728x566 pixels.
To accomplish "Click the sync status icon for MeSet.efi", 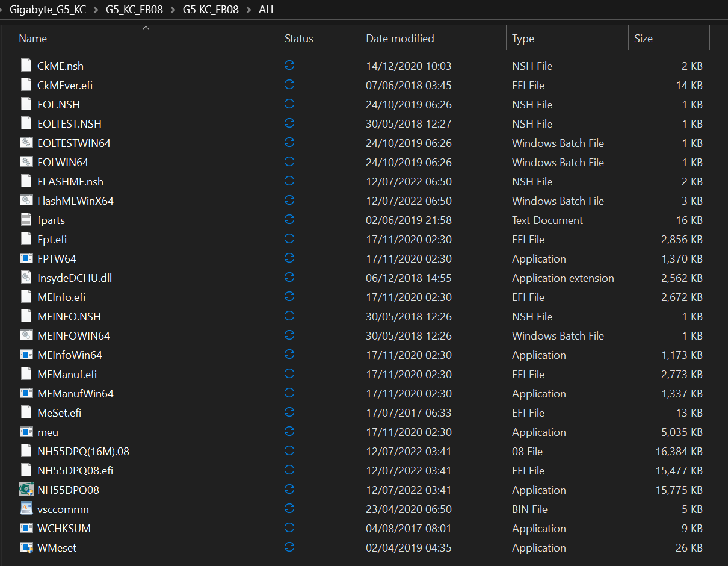I will tap(289, 412).
